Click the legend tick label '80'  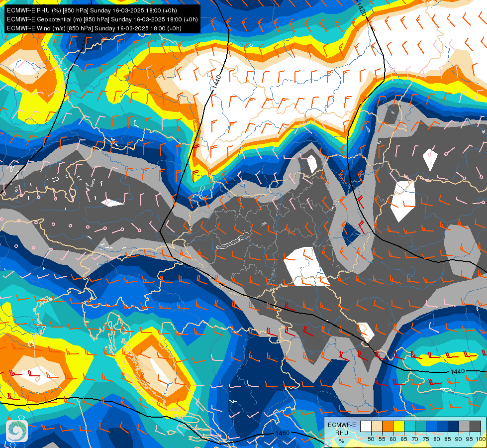[x=437, y=439]
